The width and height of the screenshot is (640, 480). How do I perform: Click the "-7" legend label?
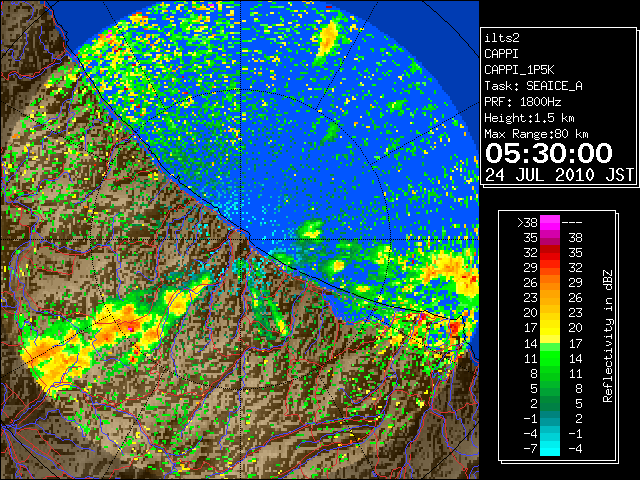pos(530,449)
